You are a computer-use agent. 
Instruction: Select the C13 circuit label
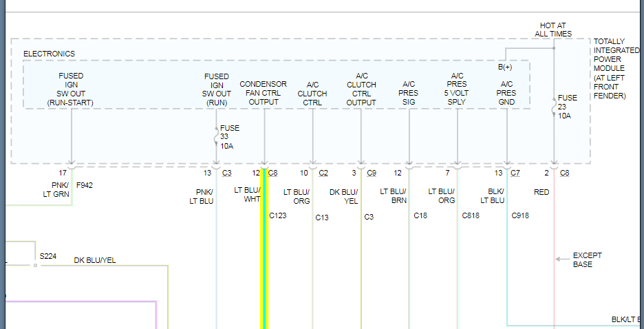click(x=322, y=217)
